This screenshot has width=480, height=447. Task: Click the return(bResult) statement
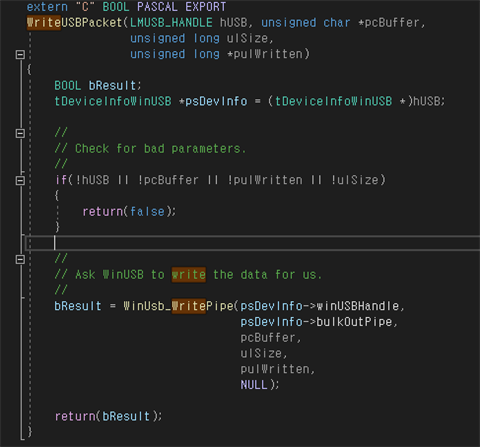[x=108, y=416]
